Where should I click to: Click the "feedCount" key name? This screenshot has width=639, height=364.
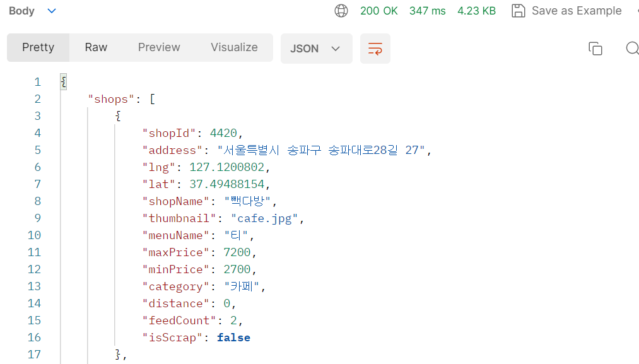[x=179, y=321]
